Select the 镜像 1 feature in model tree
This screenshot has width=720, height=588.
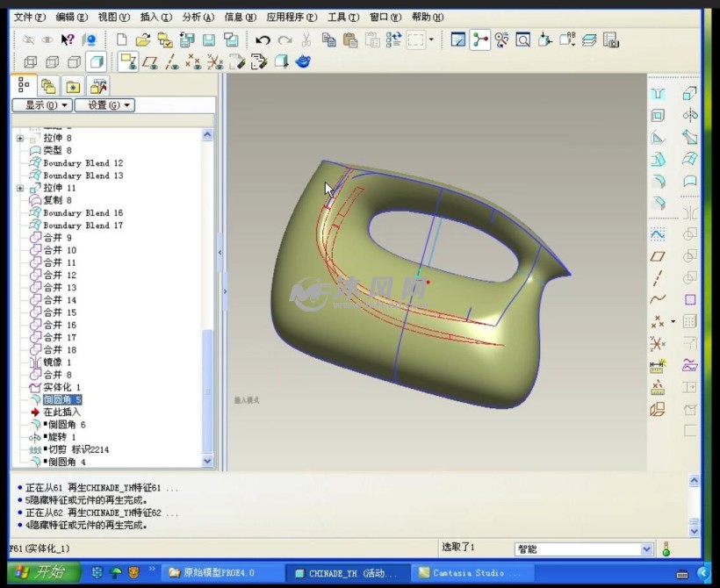coord(57,362)
